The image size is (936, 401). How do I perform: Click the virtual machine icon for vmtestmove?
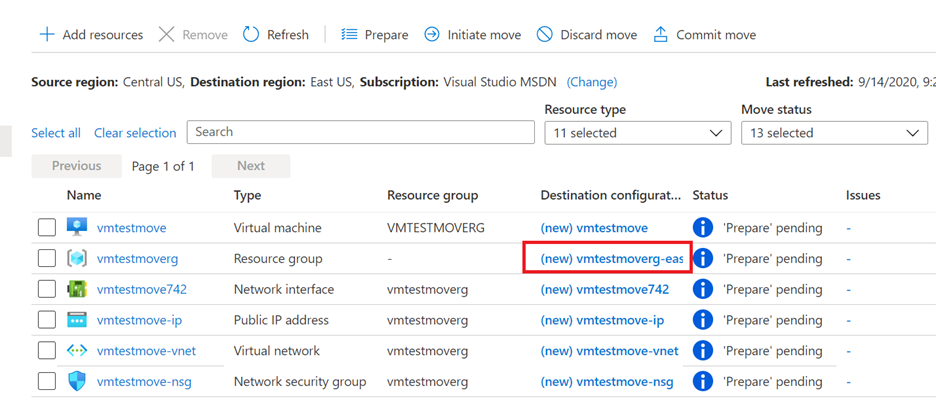tap(77, 228)
